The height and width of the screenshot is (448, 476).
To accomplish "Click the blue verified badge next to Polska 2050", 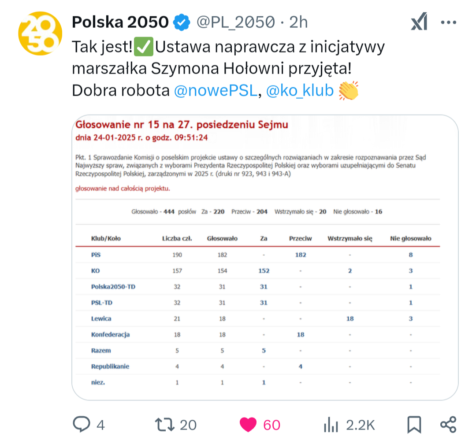I will (x=180, y=21).
